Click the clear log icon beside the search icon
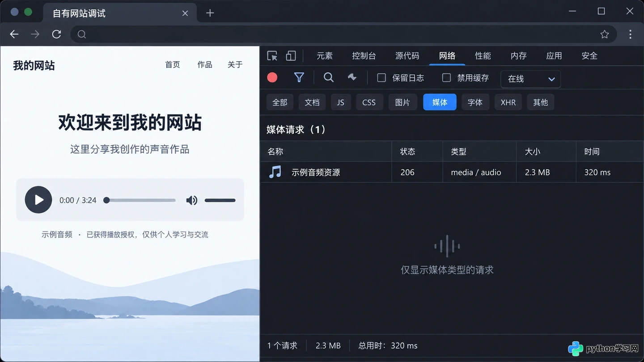The height and width of the screenshot is (362, 644). click(x=352, y=77)
